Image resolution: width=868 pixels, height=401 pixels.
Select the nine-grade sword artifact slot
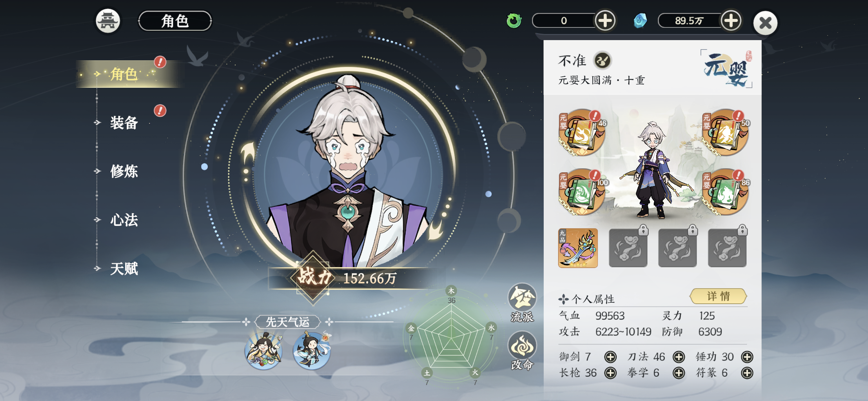pyautogui.click(x=578, y=248)
